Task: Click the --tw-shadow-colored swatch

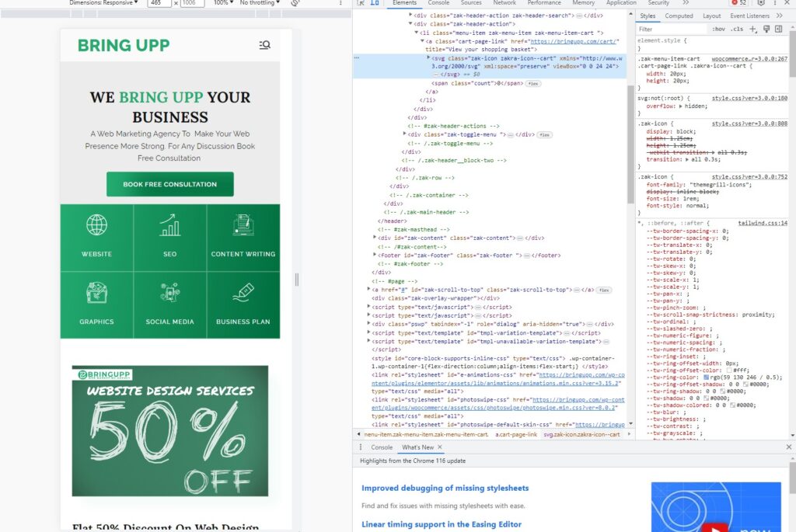Action: 732,405
